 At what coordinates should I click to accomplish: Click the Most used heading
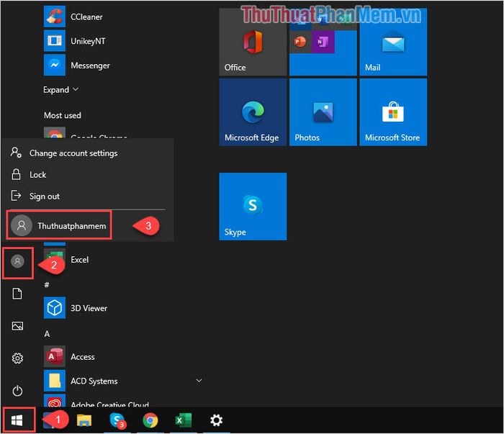pyautogui.click(x=63, y=115)
